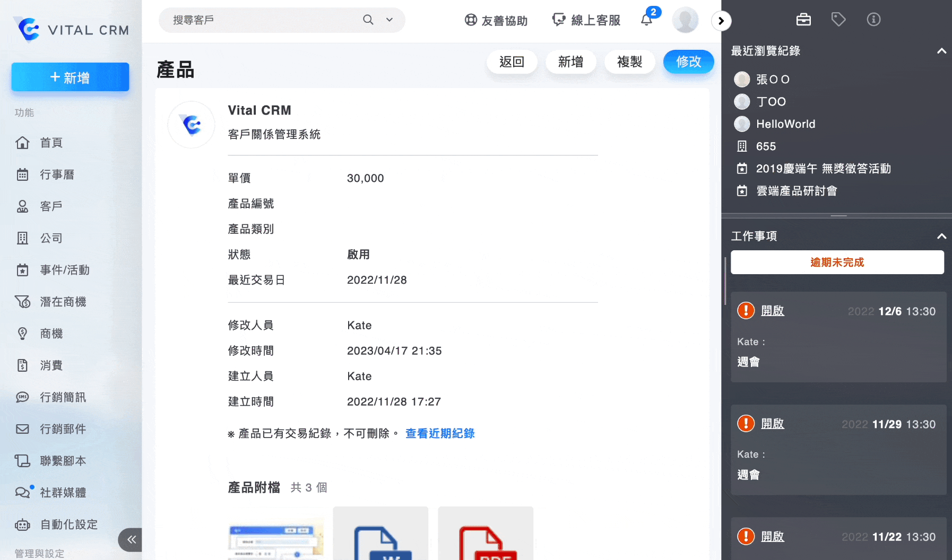Open recent record HelloWorld
Viewport: 952px width, 560px height.
[785, 124]
